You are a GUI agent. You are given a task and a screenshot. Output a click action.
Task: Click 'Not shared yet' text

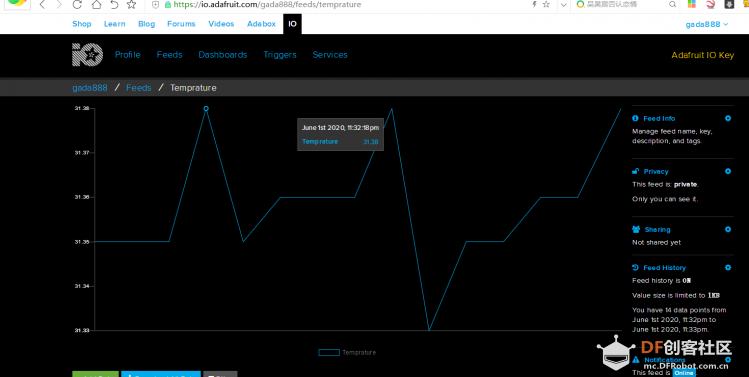[x=656, y=243]
